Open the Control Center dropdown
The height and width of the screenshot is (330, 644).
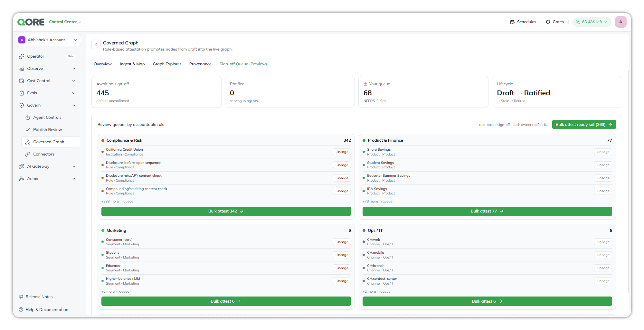click(x=65, y=22)
